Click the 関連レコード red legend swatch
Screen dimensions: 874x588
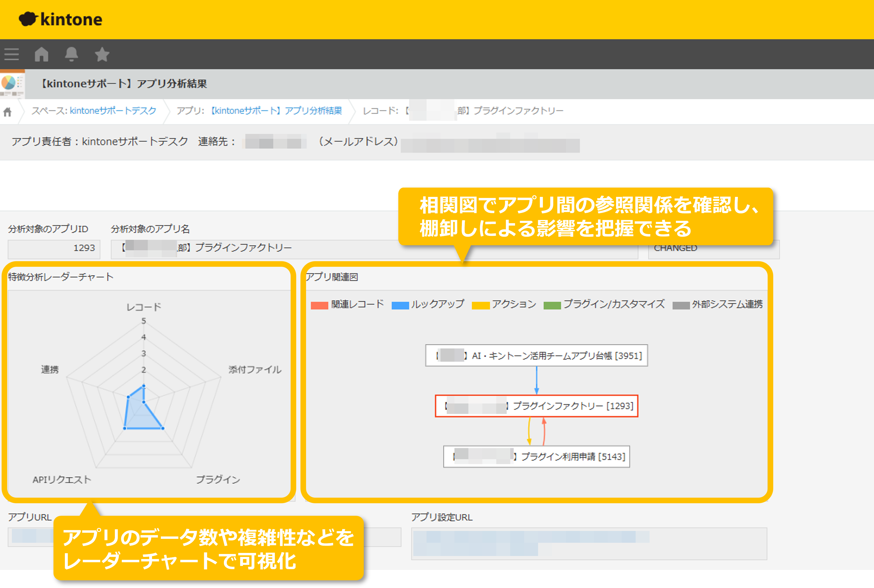[x=319, y=305]
